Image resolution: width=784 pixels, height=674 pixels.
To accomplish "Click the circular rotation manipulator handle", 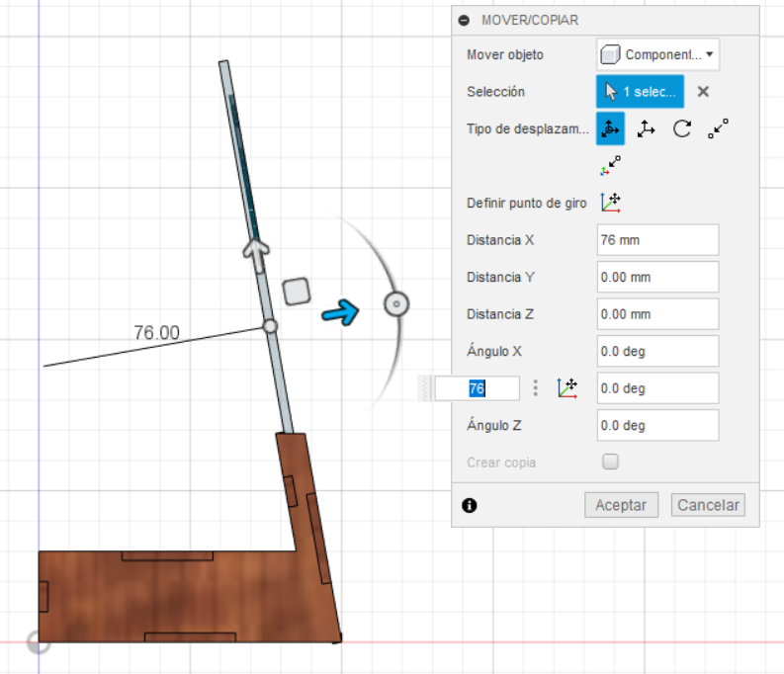I will pos(396,303).
